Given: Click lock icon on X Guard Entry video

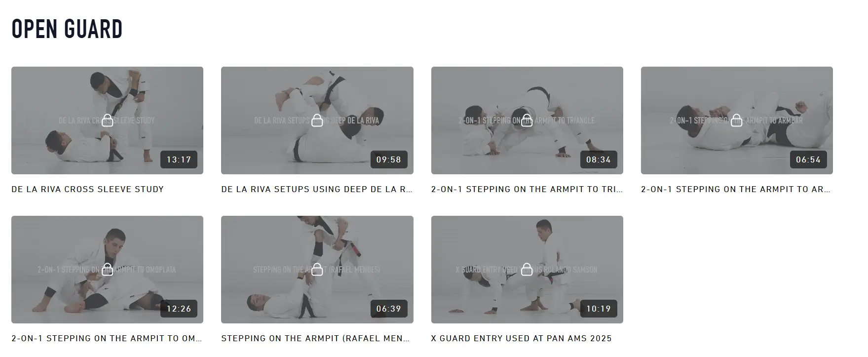Looking at the screenshot, I should click(x=527, y=269).
